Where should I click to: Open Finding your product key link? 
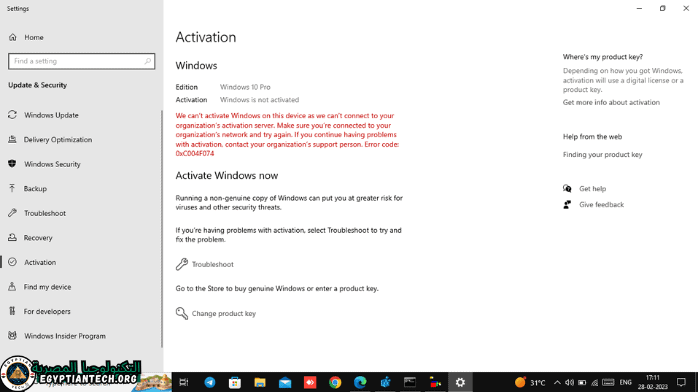pyautogui.click(x=602, y=154)
